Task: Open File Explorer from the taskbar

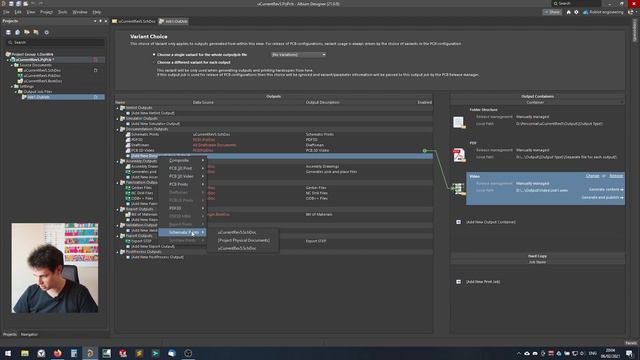Action: pyautogui.click(x=24, y=353)
